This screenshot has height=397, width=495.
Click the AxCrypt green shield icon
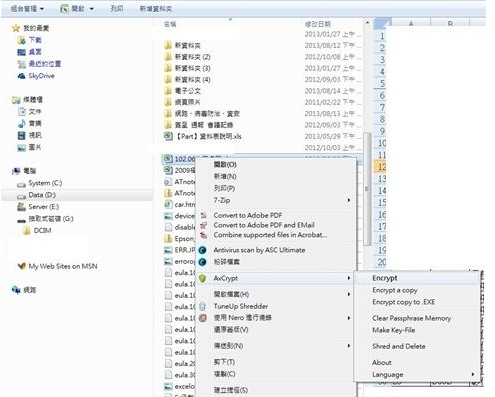click(x=202, y=278)
